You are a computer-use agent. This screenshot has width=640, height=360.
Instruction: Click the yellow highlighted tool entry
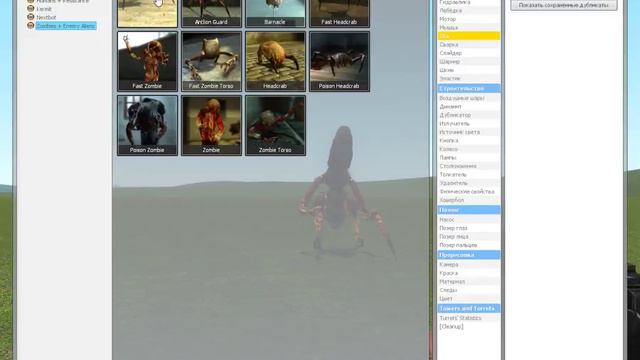click(469, 36)
